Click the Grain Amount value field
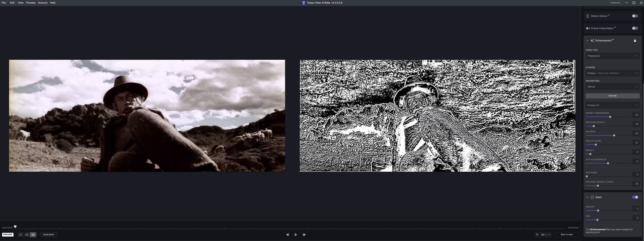This screenshot has height=241, width=644. pyautogui.click(x=636, y=208)
